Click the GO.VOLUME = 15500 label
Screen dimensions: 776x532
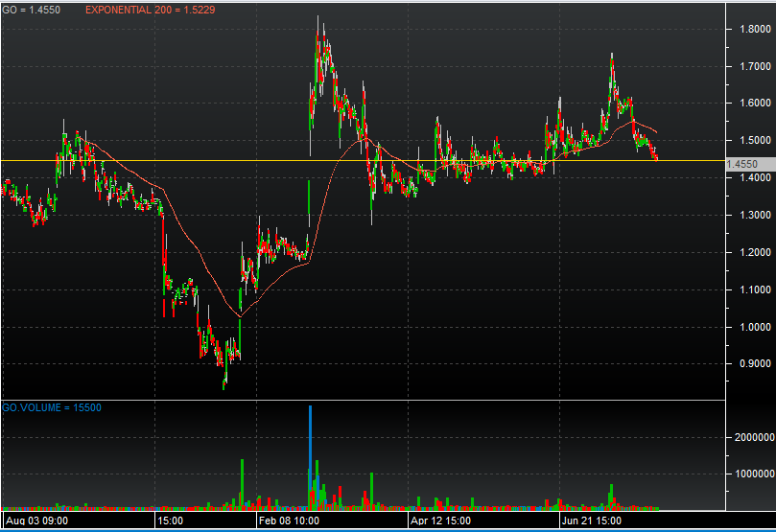(52, 407)
